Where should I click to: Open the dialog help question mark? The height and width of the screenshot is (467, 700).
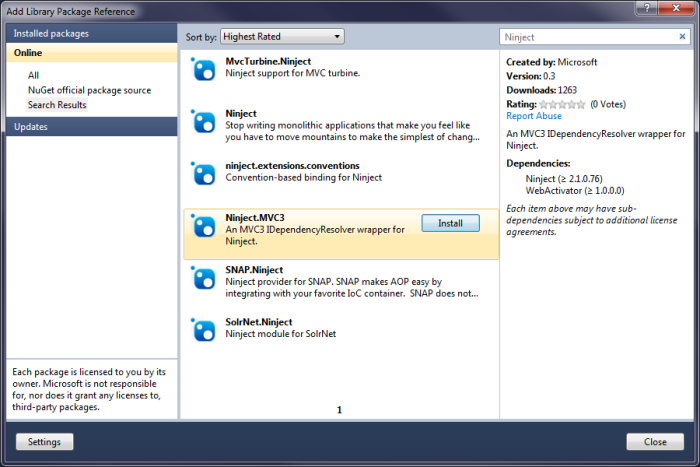[647, 7]
